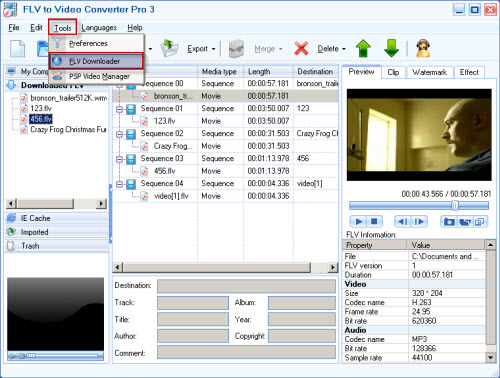Switch to the Watermark tab
The height and width of the screenshot is (378, 500).
pos(429,72)
